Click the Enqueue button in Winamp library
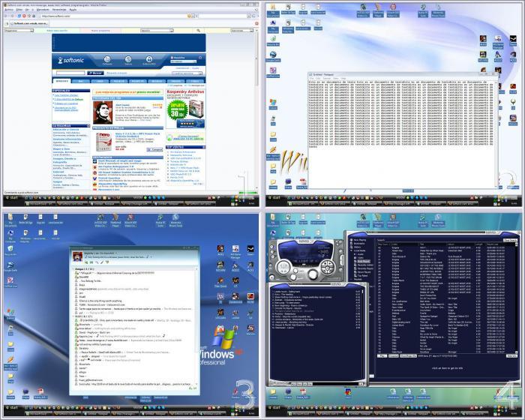Viewport: 525px width, 420px height. click(x=393, y=355)
